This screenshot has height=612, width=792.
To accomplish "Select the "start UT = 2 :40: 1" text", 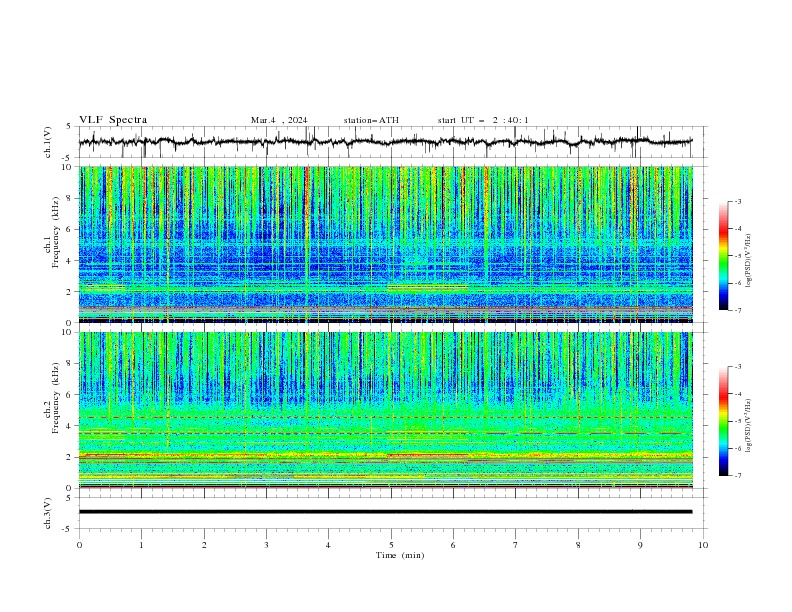I will [483, 120].
